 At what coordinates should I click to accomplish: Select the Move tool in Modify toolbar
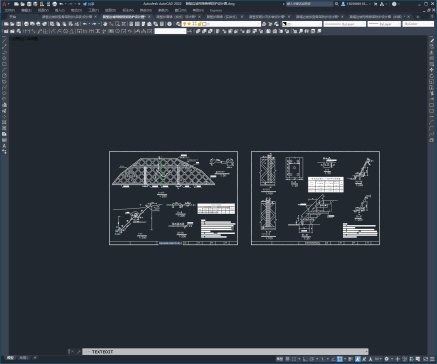click(432, 70)
